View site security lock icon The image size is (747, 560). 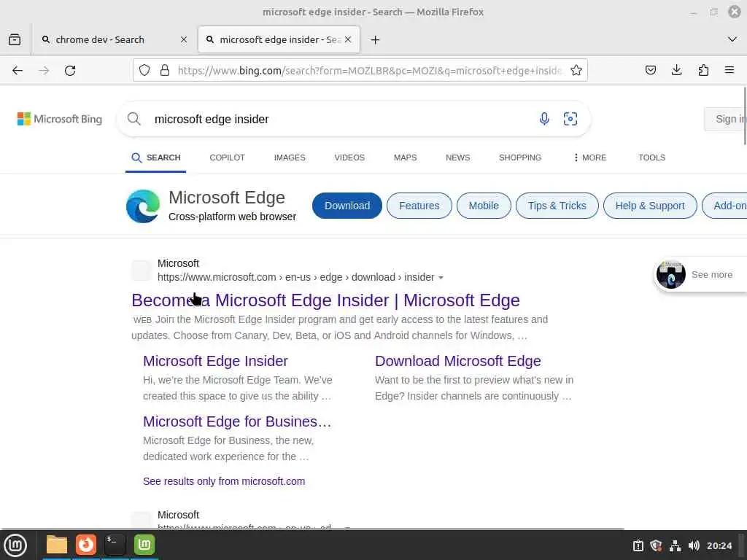click(x=165, y=71)
